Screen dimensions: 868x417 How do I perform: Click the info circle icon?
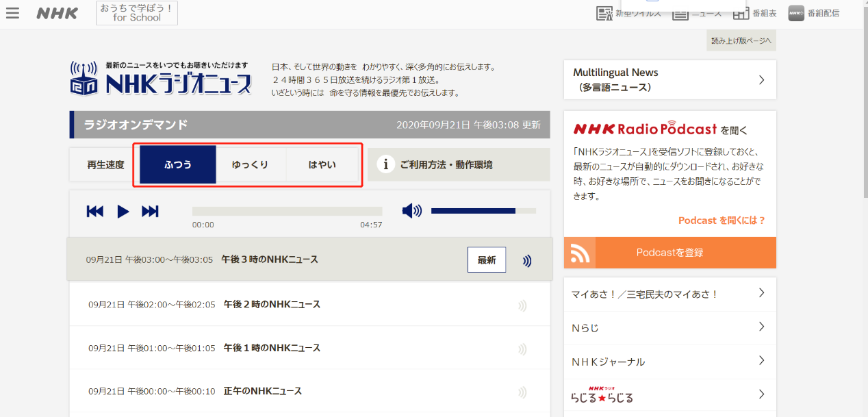385,164
